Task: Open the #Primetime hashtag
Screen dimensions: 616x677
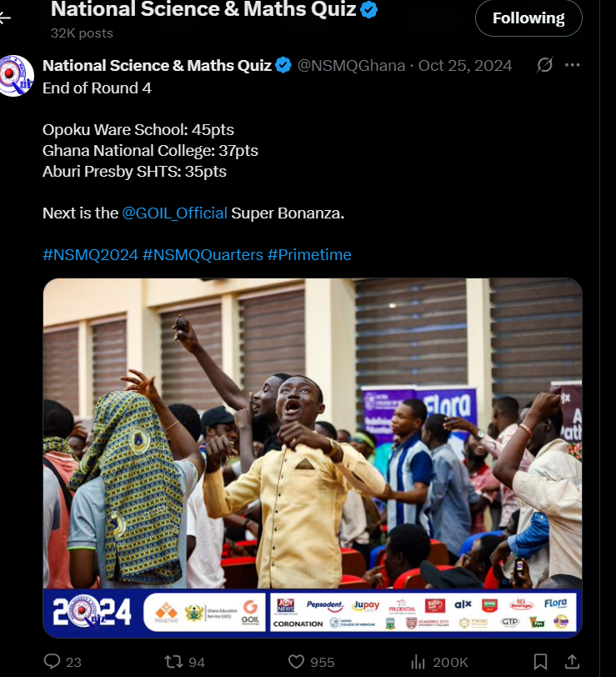Action: tap(309, 255)
